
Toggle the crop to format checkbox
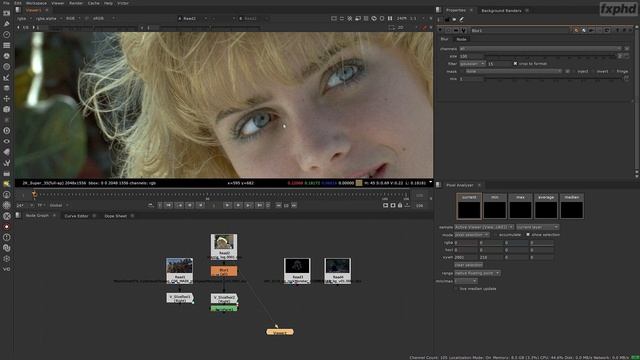(516, 64)
